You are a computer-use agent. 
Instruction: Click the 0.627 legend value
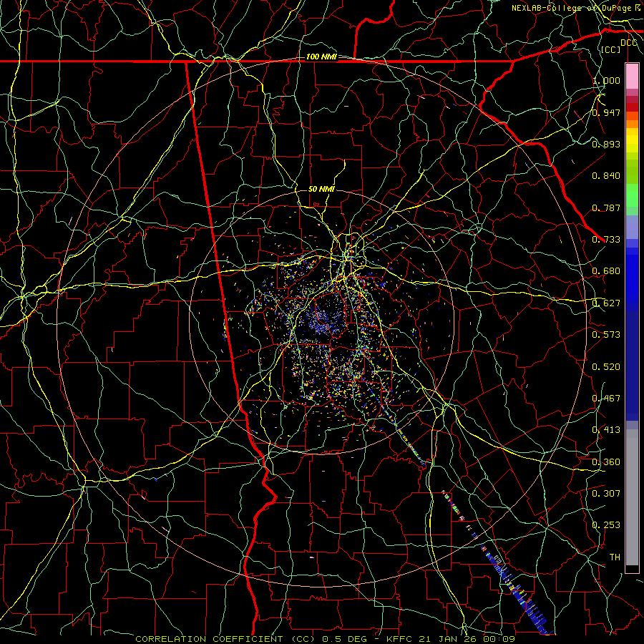click(x=606, y=303)
